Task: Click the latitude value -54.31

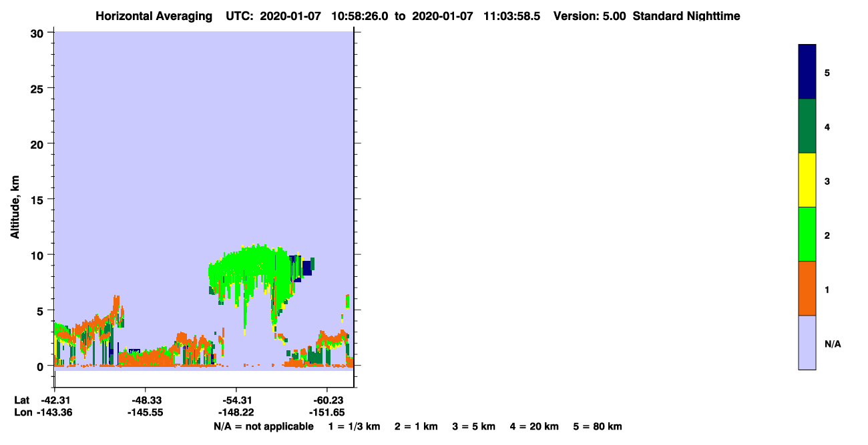Action: click(236, 400)
